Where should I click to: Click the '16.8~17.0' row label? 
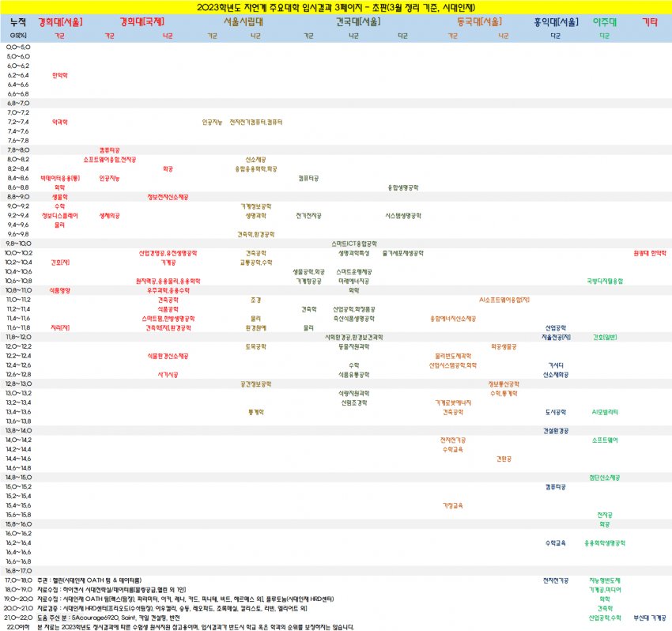(x=18, y=571)
